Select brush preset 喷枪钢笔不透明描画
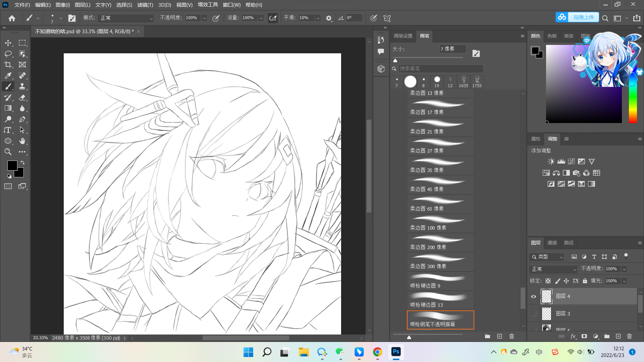Screen dimensions: 644x362 [x=440, y=320]
